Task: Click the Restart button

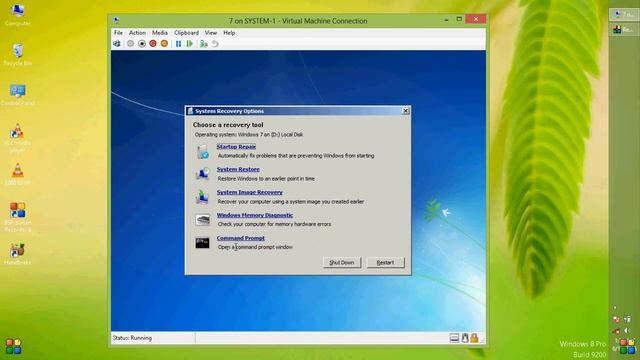Action: coord(385,262)
